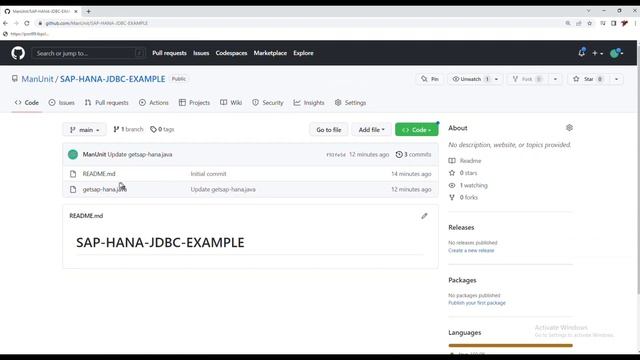Open the browser zoom icon
Image resolution: width=640 pixels, height=360 pixels.
coord(568,23)
